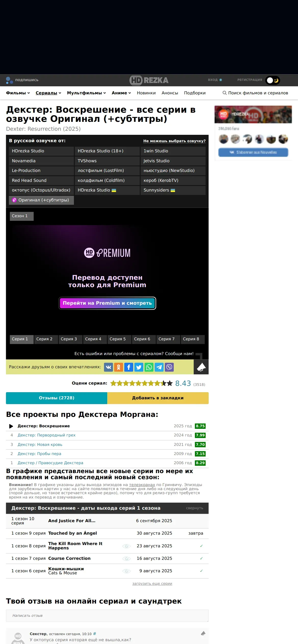Select Серия 1 episode tab
The width and height of the screenshot is (298, 644).
22,339
